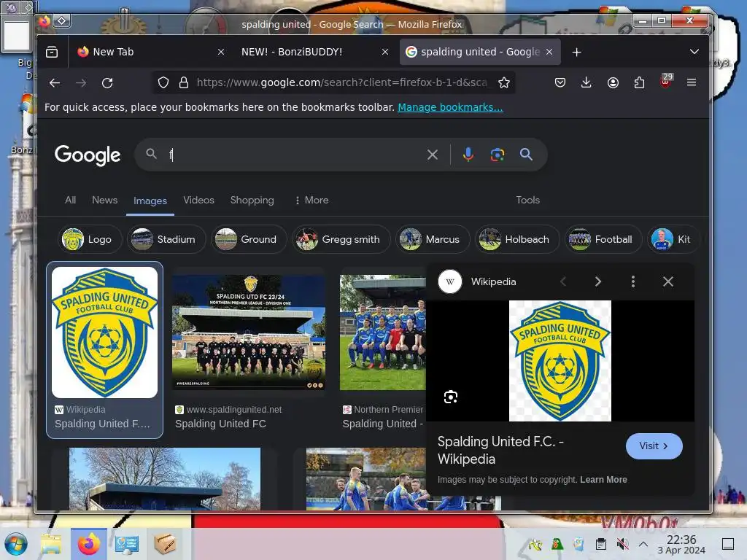Switch to News search results
This screenshot has width=747, height=560.
click(x=105, y=200)
